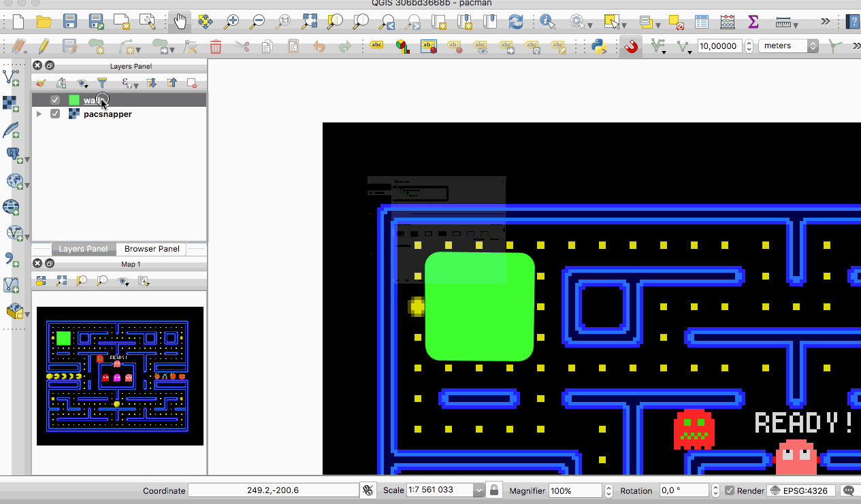Switch to the Browser Panel tab
This screenshot has height=504, width=861.
coord(152,249)
